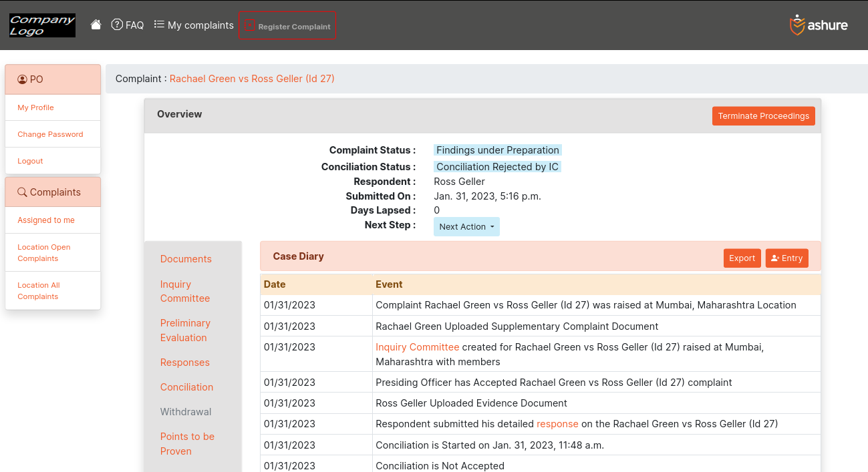Screen dimensions: 868x472
Task: Select 'Conciliation is Not Accepted' diary row
Action: pos(540,464)
